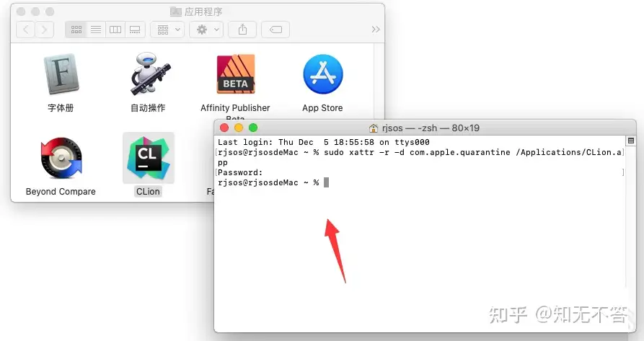Go back in the Finder window
Screen dimensions: 644x341
tap(25, 30)
